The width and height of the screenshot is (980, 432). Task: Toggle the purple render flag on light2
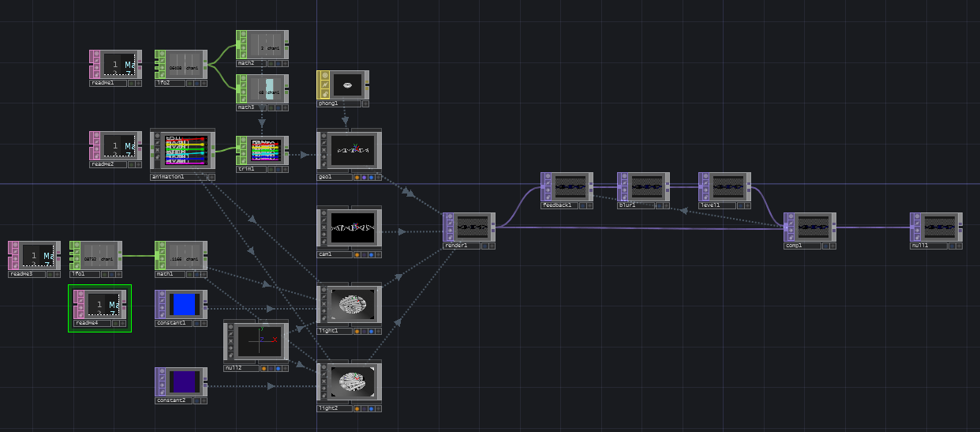click(x=365, y=409)
